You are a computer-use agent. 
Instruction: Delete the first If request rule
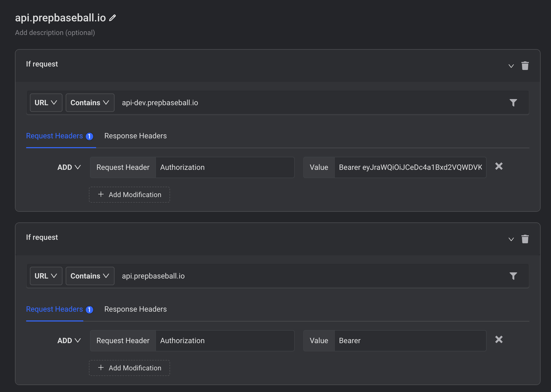click(x=525, y=66)
